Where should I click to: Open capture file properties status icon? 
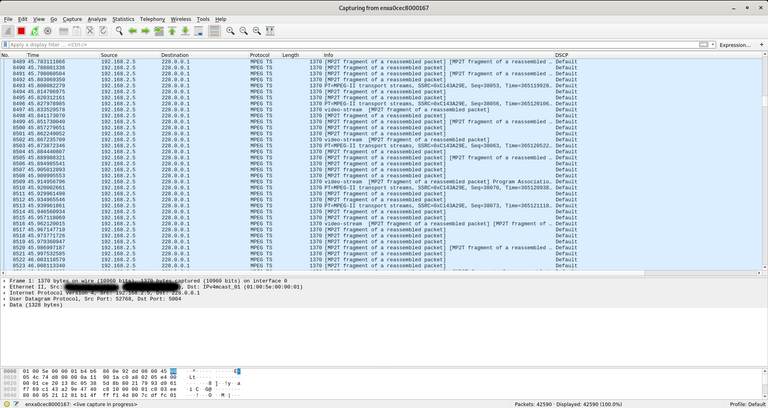(16, 404)
